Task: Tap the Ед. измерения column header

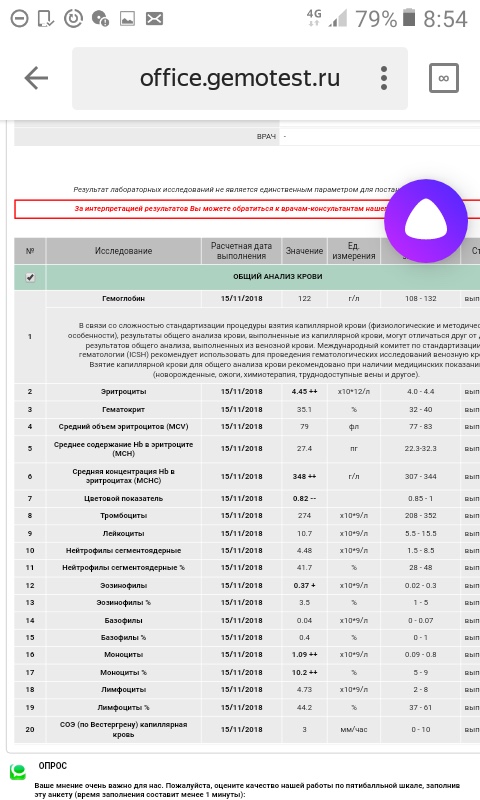Action: coord(353,251)
